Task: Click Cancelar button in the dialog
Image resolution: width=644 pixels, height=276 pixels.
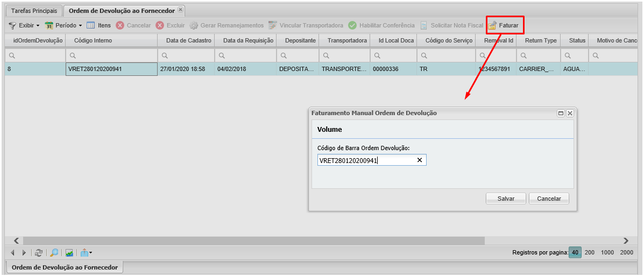Action: [549, 199]
